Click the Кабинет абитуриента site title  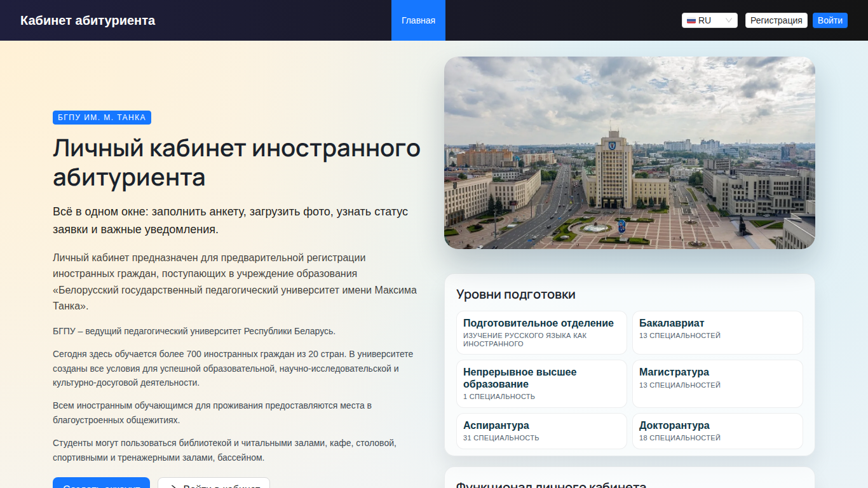(88, 20)
